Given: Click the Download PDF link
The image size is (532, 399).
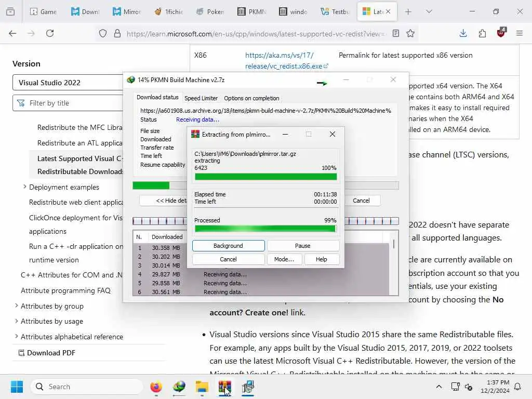Looking at the screenshot, I should [x=47, y=353].
